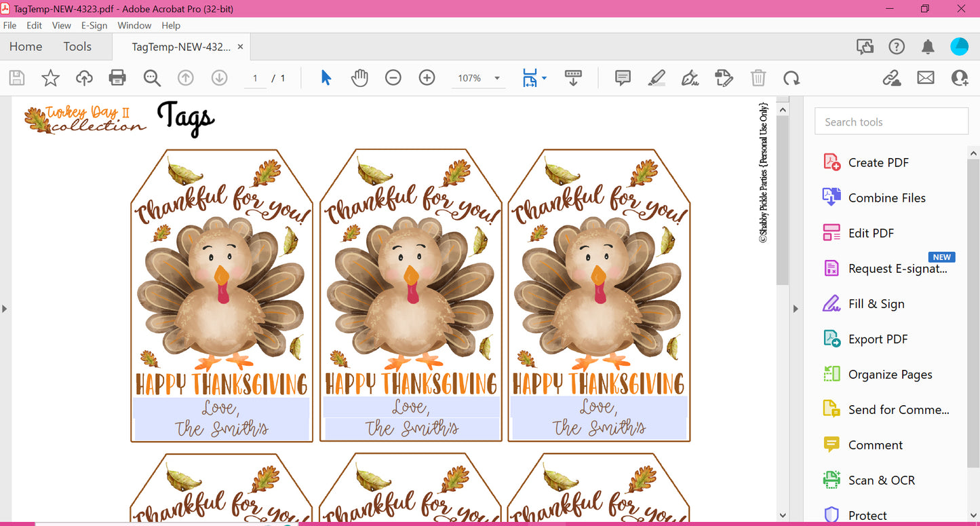Screen dimensions: 980x526
Task: Click the Delete trash icon
Action: (758, 78)
